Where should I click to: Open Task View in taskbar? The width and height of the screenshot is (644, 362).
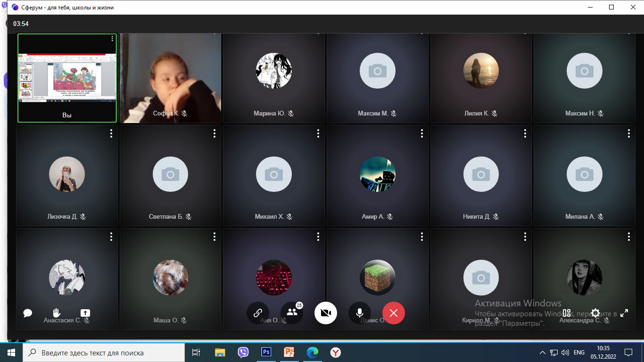(x=197, y=353)
